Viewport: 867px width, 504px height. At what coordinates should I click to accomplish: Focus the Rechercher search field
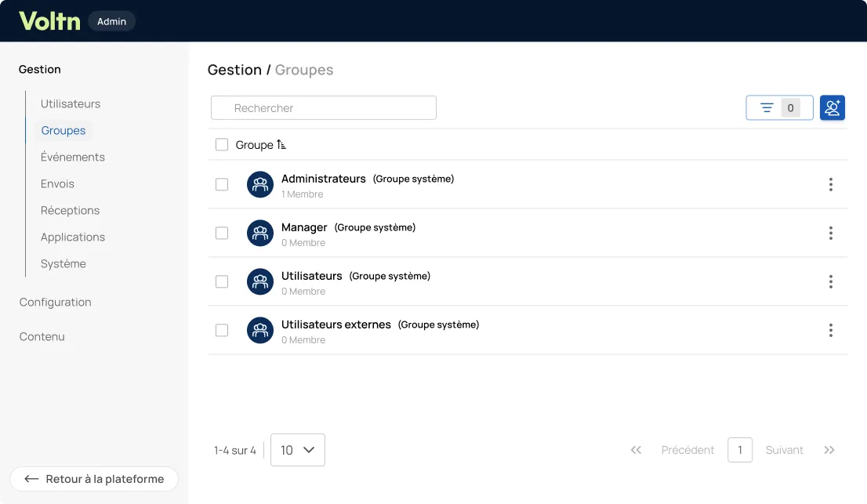click(x=324, y=107)
